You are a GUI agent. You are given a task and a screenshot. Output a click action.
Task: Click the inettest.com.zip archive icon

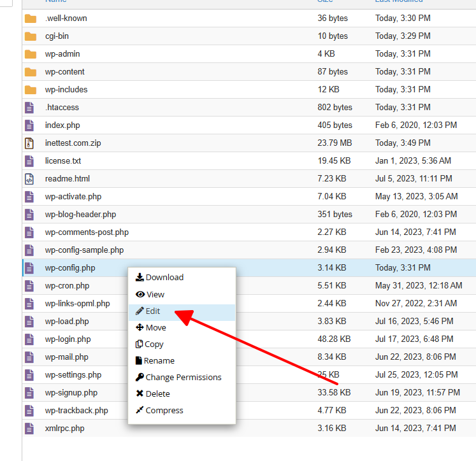(x=29, y=143)
